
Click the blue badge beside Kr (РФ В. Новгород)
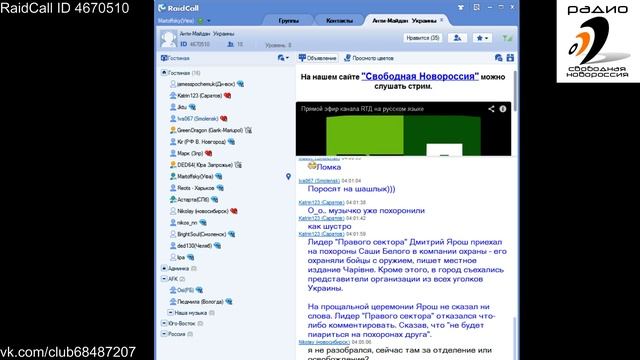tap(231, 142)
